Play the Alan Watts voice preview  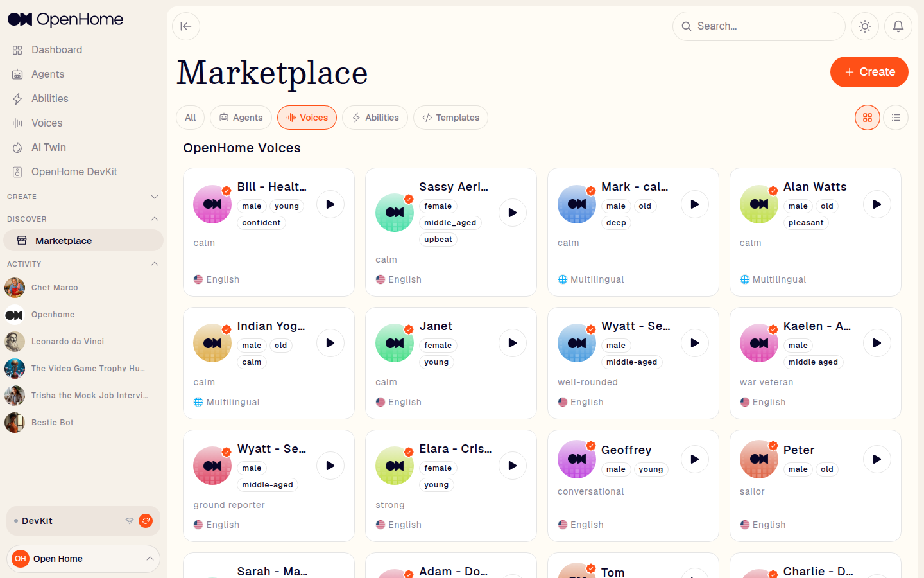[x=877, y=204]
